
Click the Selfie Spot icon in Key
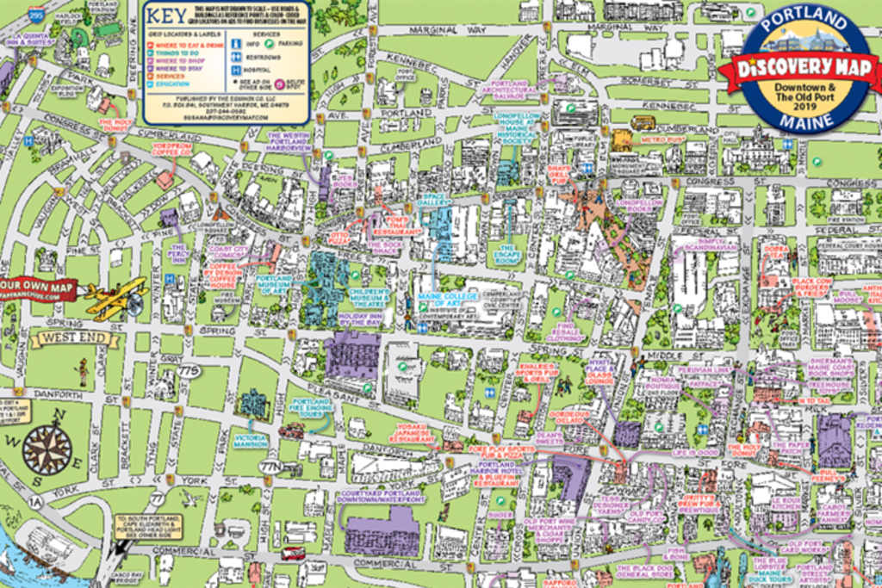click(x=279, y=84)
